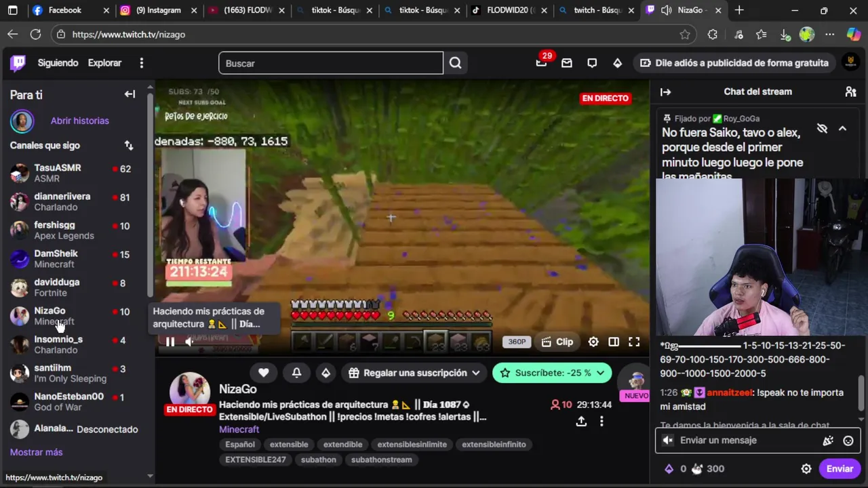
Task: Open the user avatar menu in top right
Action: (x=850, y=62)
